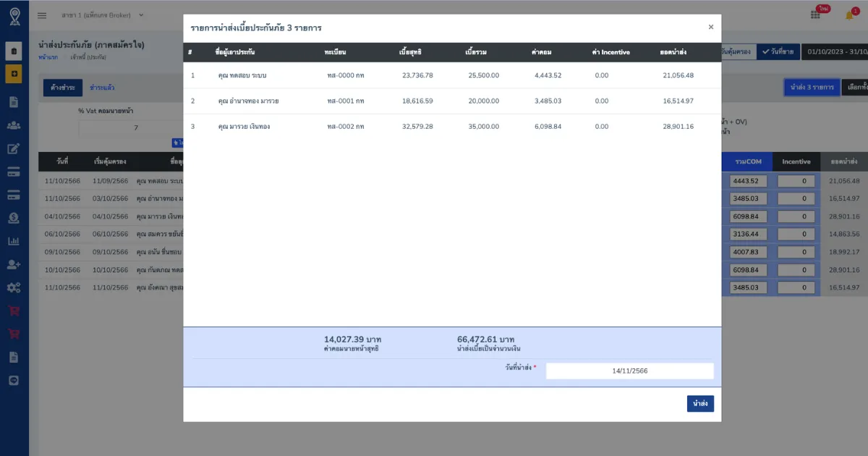Screen dimensions: 868x456
Task: Click the hamburger menu icon
Action: click(x=42, y=15)
